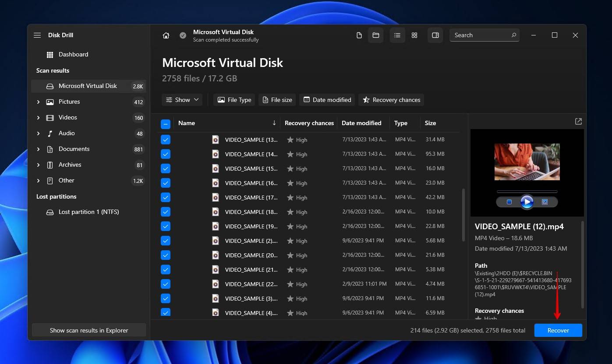The width and height of the screenshot is (612, 364).
Task: Open the Show filter dropdown
Action: 182,100
